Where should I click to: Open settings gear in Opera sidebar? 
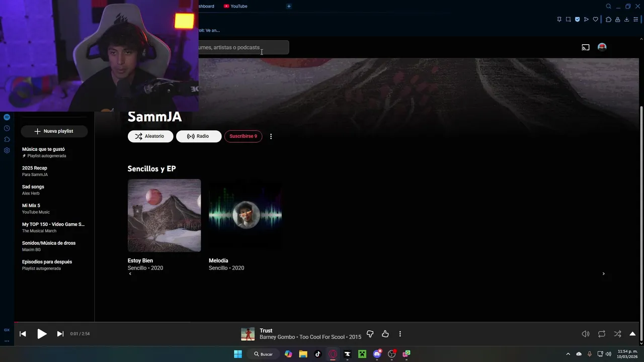pyautogui.click(x=7, y=150)
